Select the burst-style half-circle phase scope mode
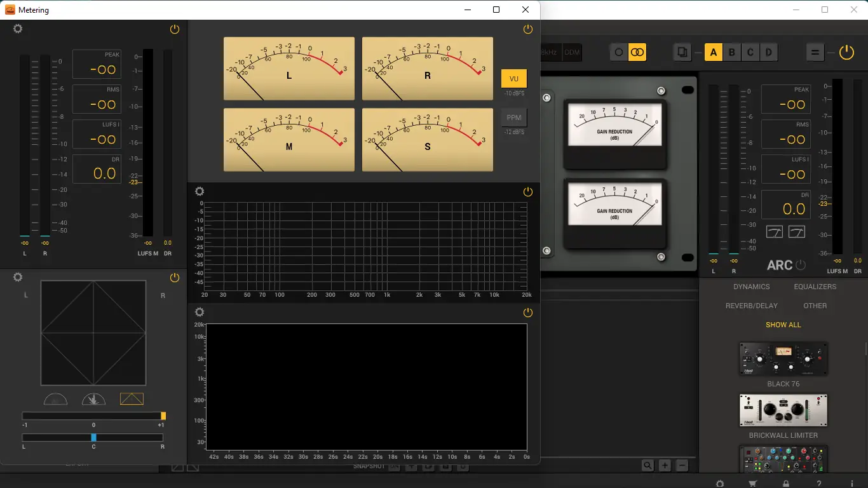 coord(93,399)
